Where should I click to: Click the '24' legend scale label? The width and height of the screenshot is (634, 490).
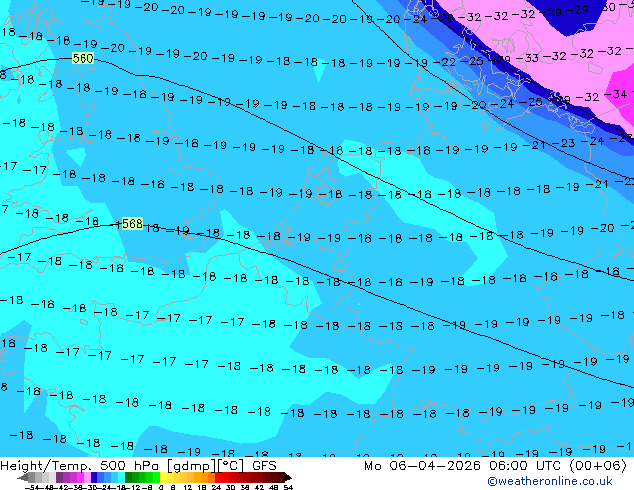(216, 487)
